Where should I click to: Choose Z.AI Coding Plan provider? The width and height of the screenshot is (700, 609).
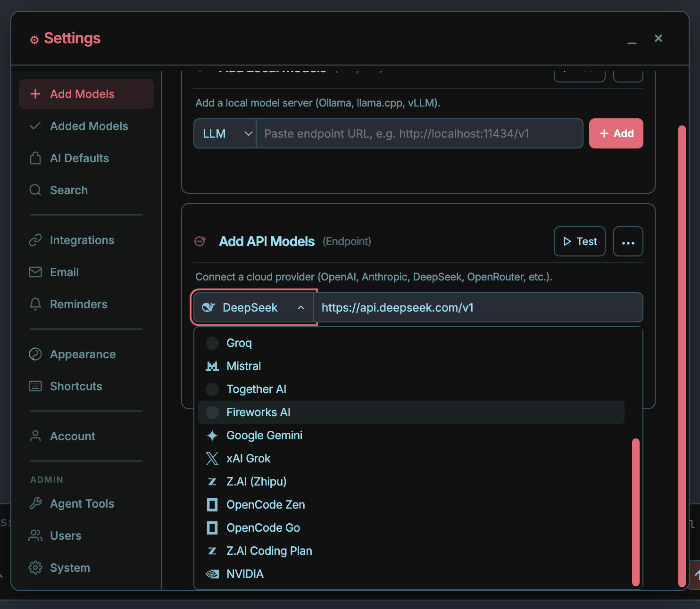tap(411, 551)
